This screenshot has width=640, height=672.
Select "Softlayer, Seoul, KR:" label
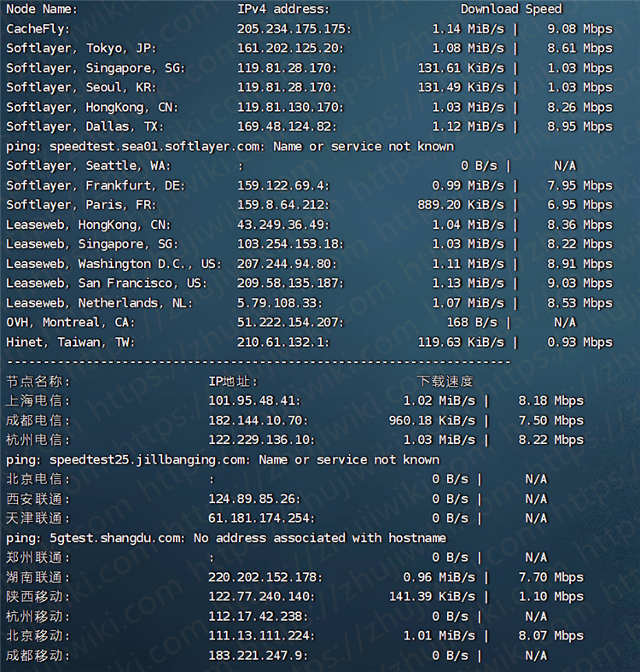(x=81, y=88)
